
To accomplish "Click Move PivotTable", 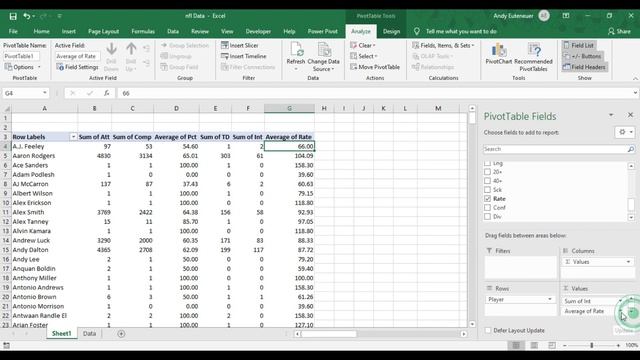I will click(375, 67).
